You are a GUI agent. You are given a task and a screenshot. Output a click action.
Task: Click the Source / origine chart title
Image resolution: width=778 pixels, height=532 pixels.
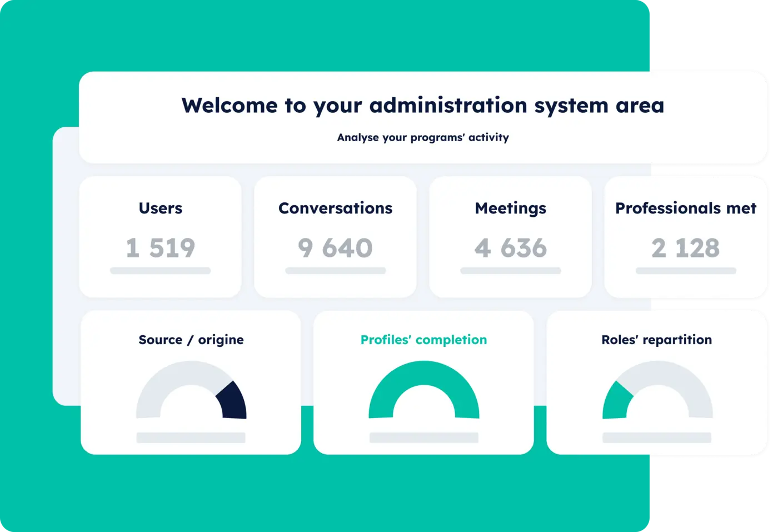tap(191, 340)
